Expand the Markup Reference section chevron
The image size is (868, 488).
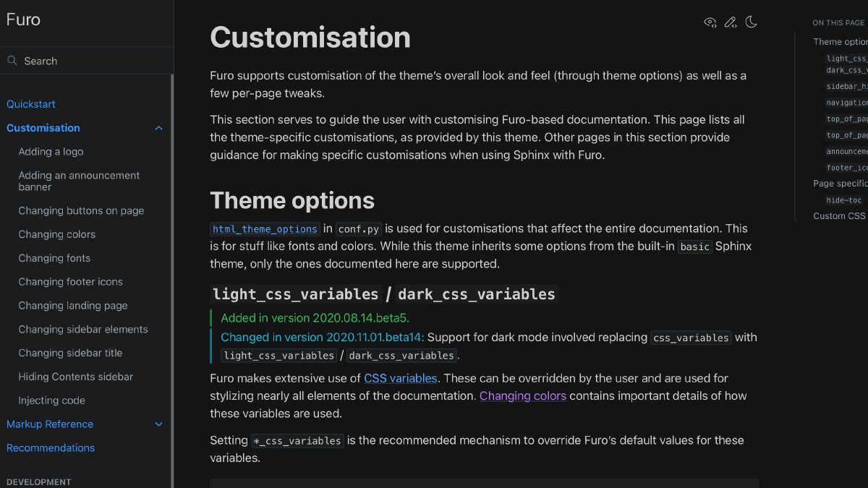159,424
